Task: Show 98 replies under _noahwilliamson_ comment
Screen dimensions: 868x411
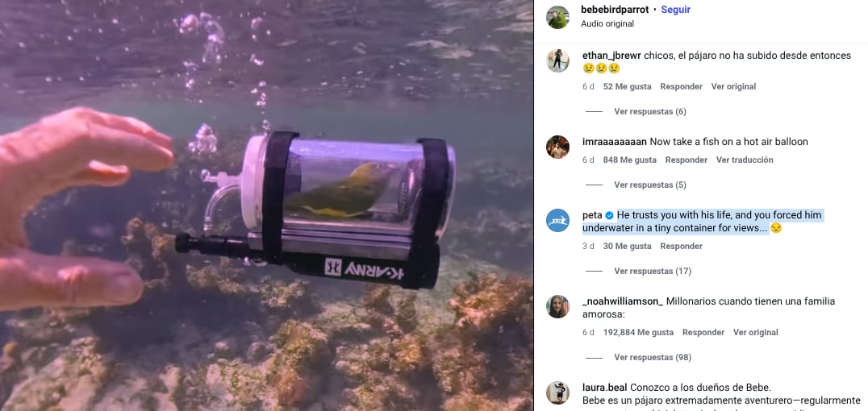Action: click(x=653, y=357)
